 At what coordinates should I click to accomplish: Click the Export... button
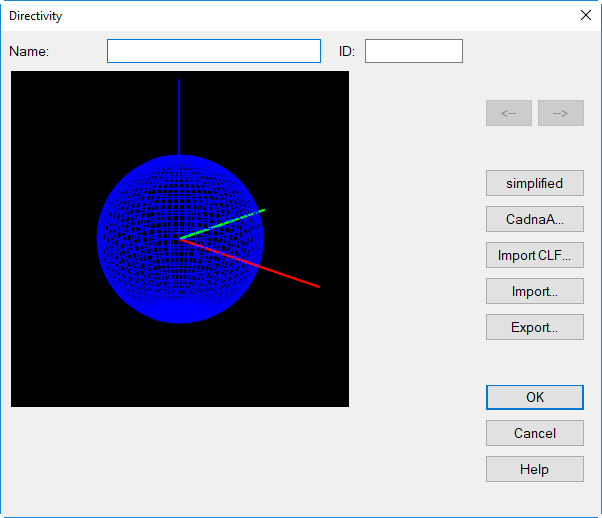click(535, 327)
